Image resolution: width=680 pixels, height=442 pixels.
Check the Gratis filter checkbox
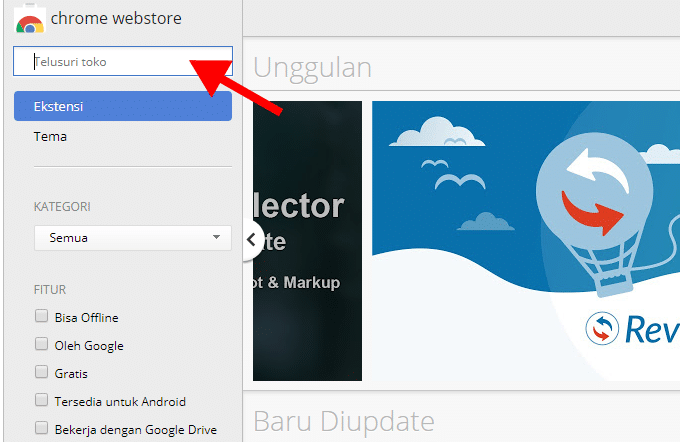(x=41, y=372)
